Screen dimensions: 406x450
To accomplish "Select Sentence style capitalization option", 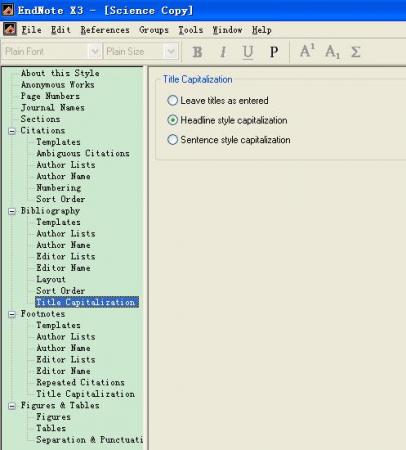I will 229,140.
